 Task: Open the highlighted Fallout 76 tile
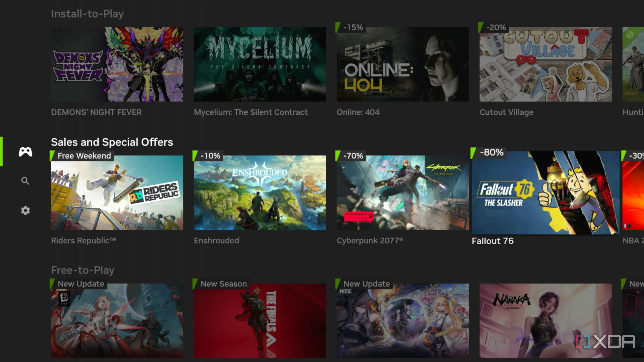pyautogui.click(x=546, y=193)
